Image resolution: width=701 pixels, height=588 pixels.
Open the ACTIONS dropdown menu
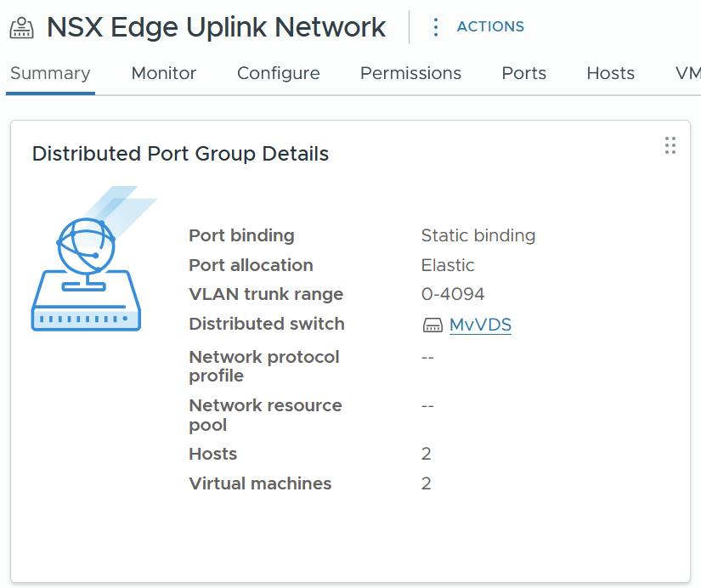coord(489,27)
